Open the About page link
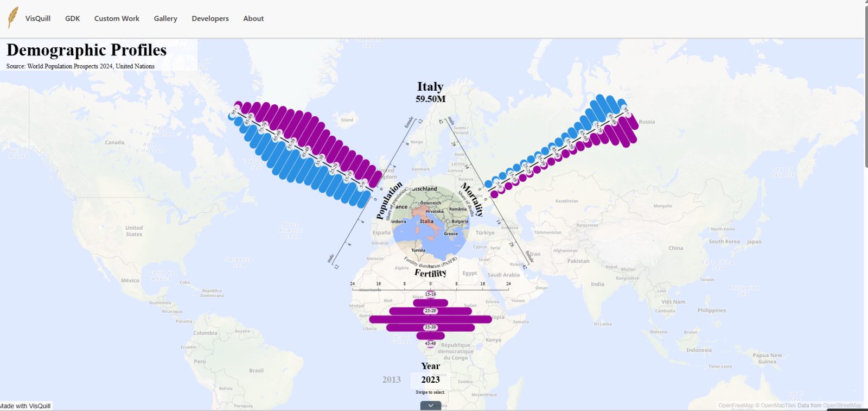The image size is (868, 411). 253,18
